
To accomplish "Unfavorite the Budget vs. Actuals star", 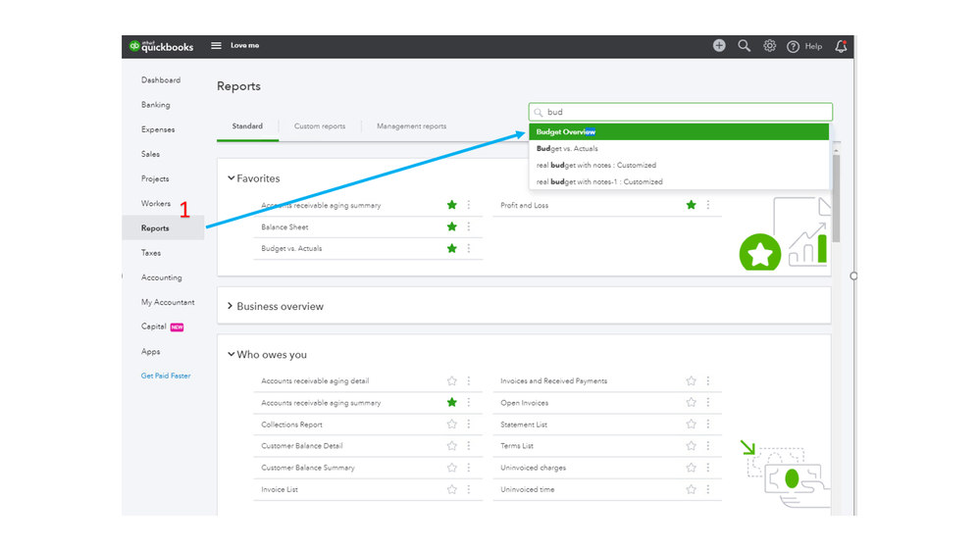I will [x=452, y=248].
